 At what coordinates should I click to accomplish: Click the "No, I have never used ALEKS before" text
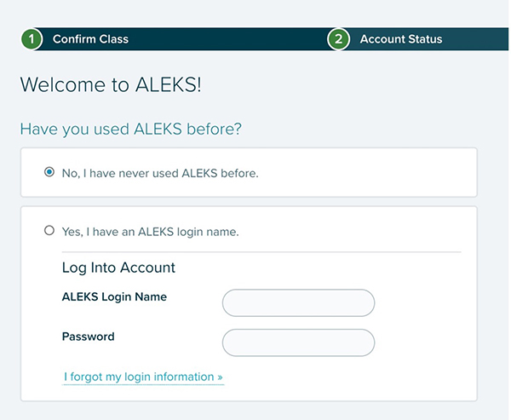[x=160, y=173]
